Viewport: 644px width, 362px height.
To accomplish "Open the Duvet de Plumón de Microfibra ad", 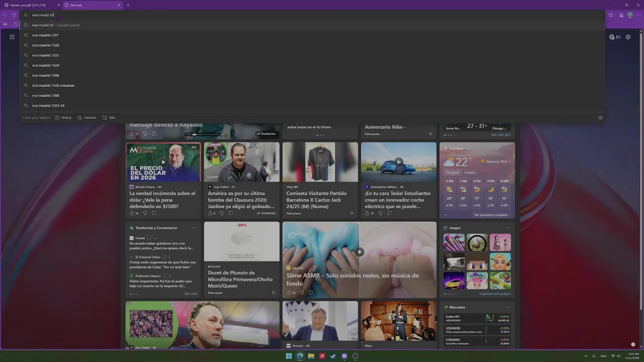I will (x=242, y=279).
